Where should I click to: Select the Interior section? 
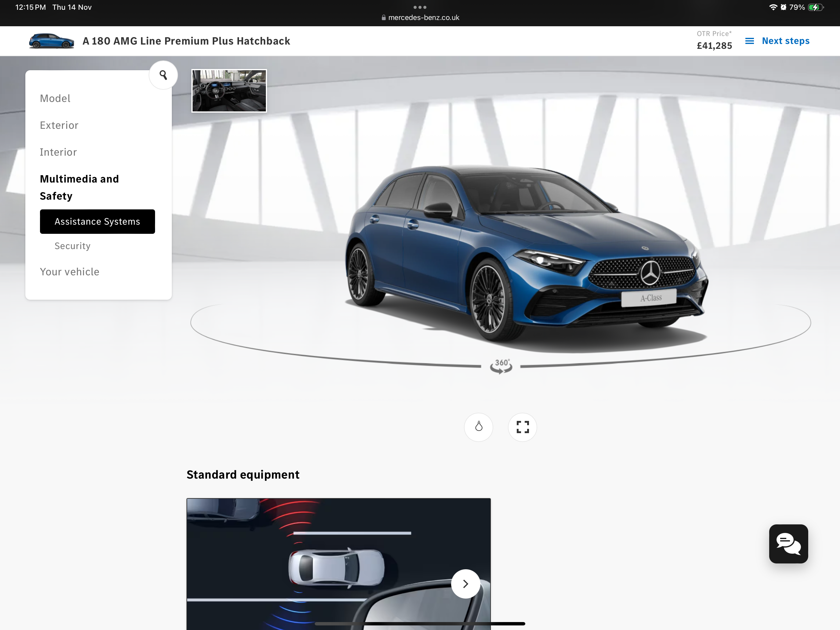click(58, 152)
